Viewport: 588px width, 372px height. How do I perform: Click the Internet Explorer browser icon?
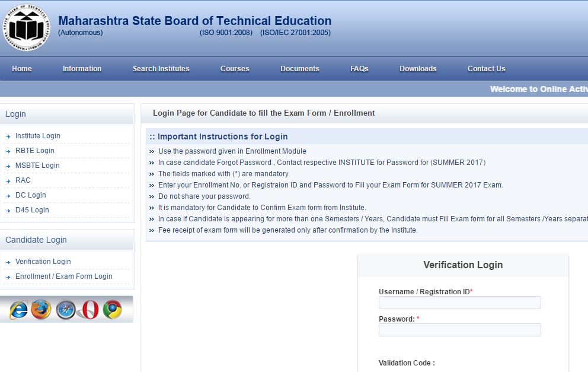point(19,310)
